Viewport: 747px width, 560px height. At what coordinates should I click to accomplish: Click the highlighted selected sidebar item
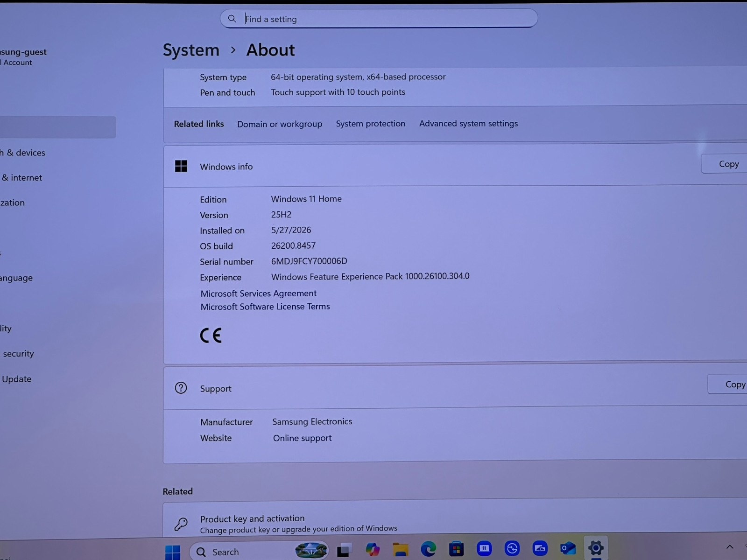point(58,127)
